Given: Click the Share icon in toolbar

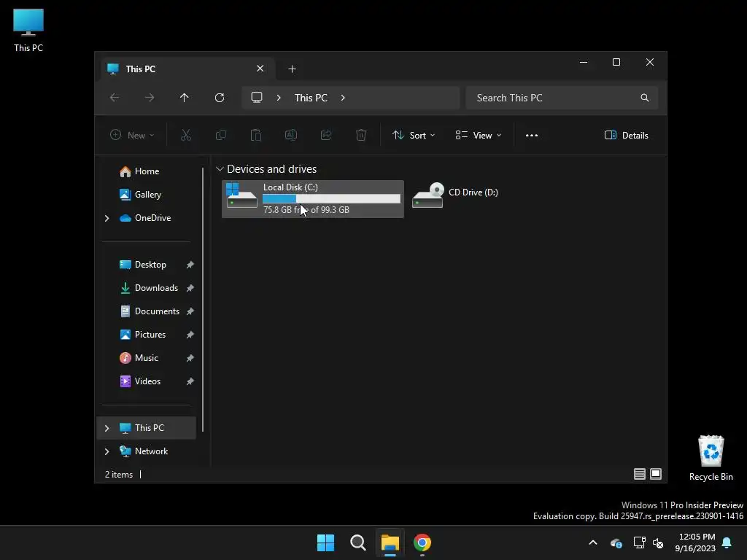Looking at the screenshot, I should [x=326, y=135].
